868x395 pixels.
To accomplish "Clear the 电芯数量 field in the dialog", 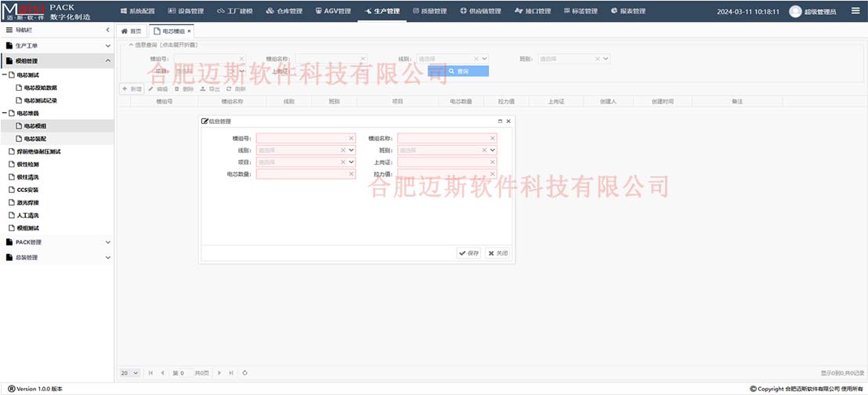I will [352, 174].
